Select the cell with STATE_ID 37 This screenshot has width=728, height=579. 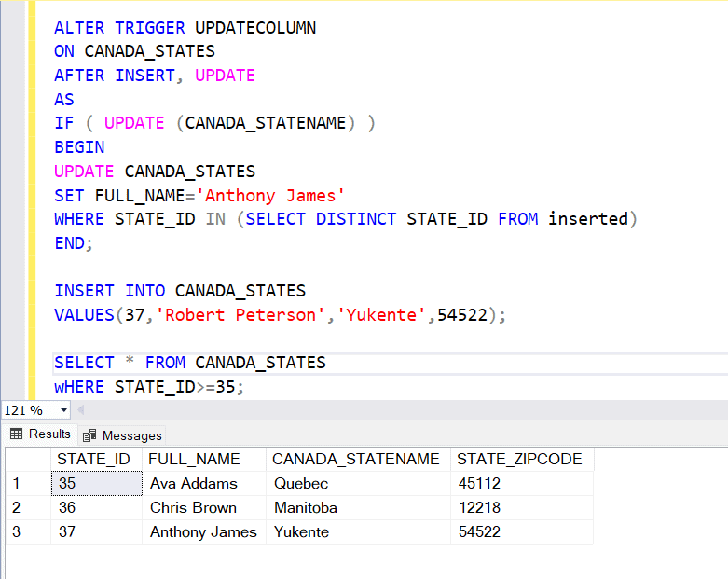(x=97, y=531)
